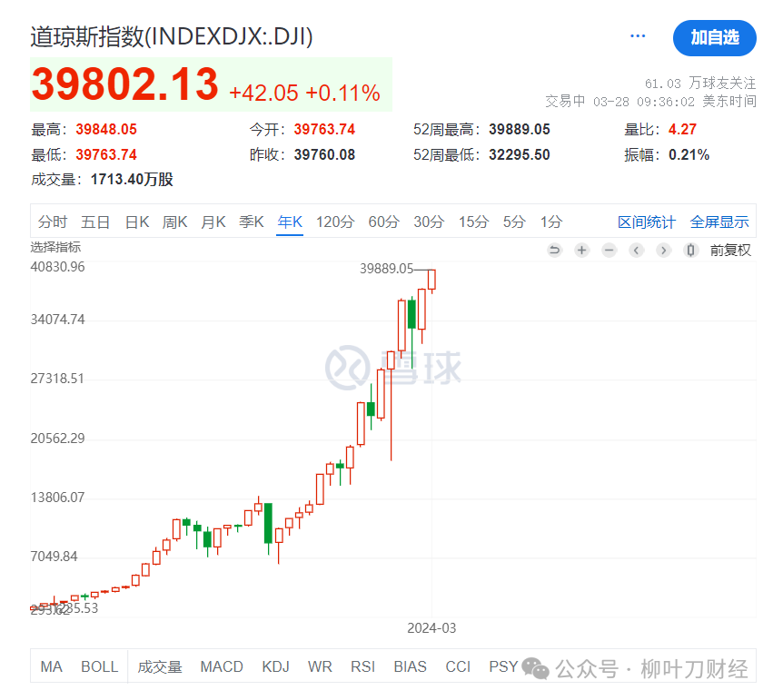Switch to 15分 chart tab
The image size is (773, 700).
[x=474, y=222]
